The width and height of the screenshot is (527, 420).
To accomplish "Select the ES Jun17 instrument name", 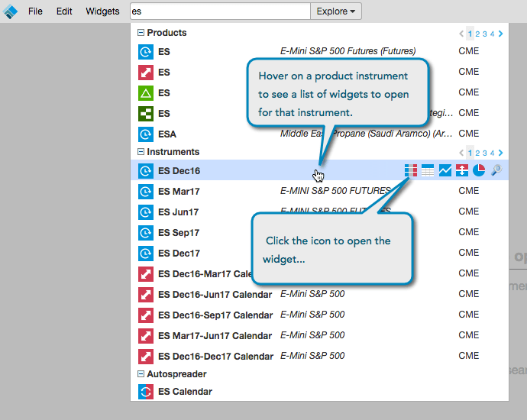I will pos(178,212).
